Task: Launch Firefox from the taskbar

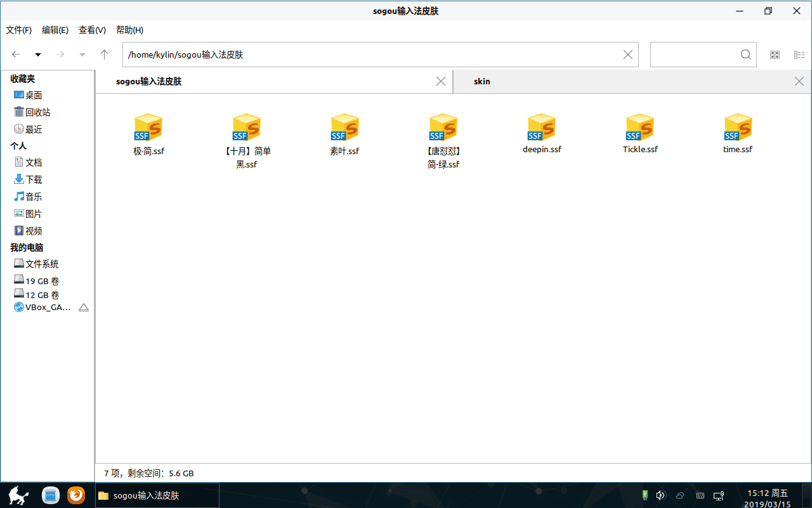Action: pos(76,495)
